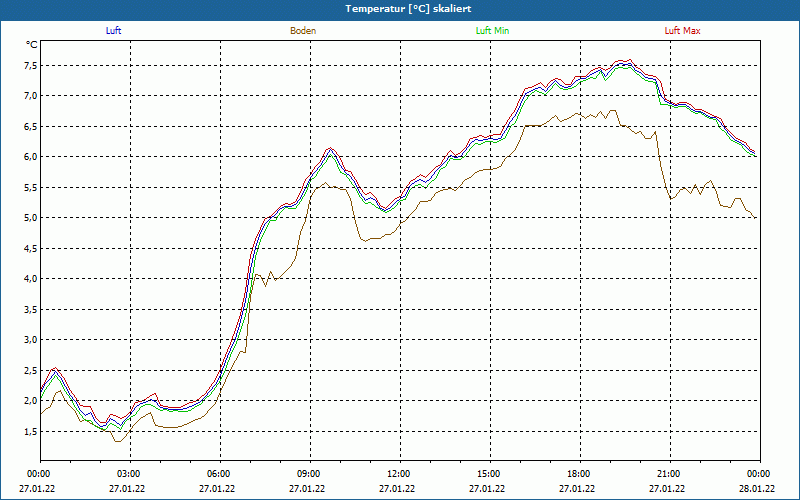Click the 06:00 time axis label
This screenshot has width=800, height=500.
tap(219, 474)
